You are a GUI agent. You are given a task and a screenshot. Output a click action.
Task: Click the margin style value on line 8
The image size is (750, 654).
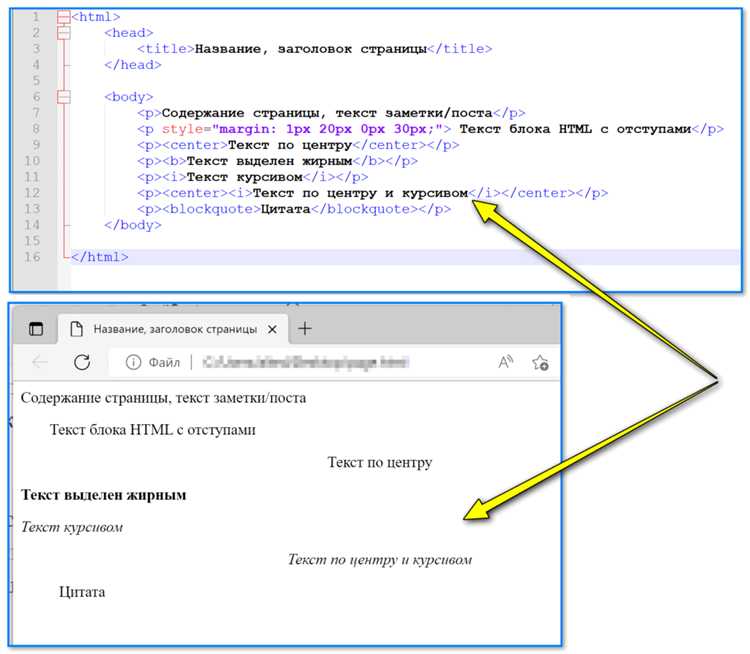point(327,129)
